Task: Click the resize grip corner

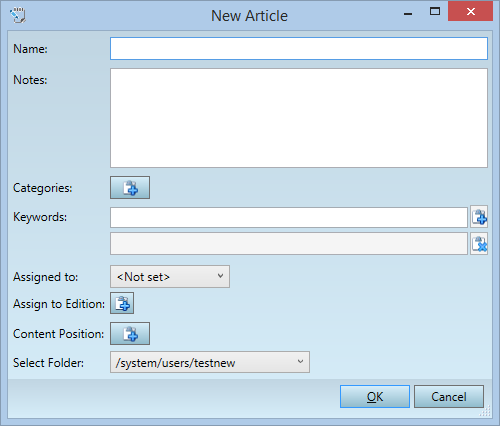Action: point(485,411)
